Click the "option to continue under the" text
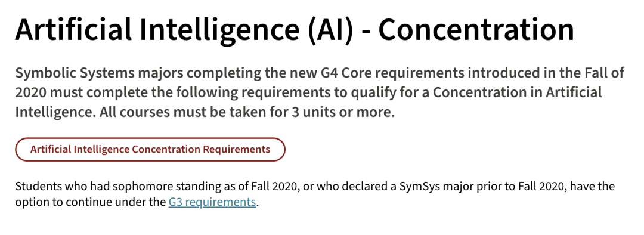This screenshot has width=644, height=235. 91,202
